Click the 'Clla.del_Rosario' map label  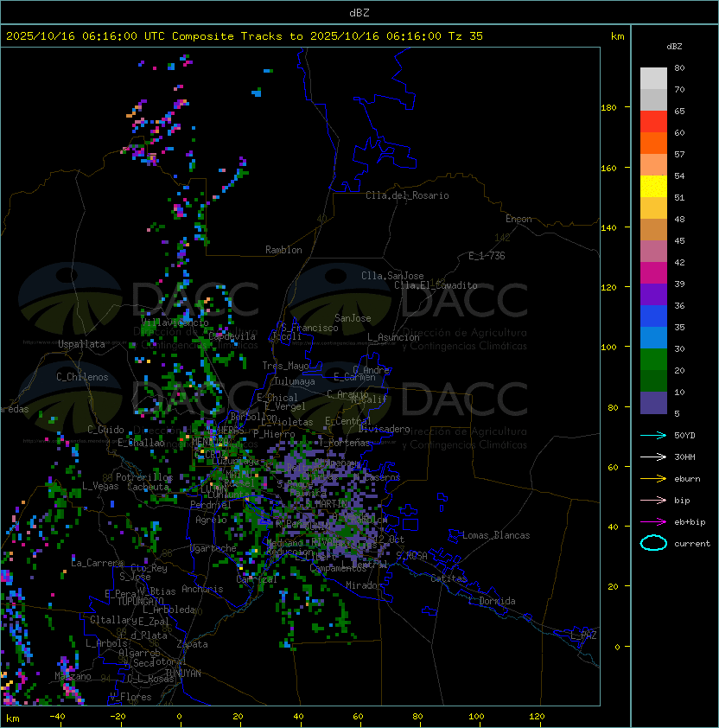coord(407,195)
